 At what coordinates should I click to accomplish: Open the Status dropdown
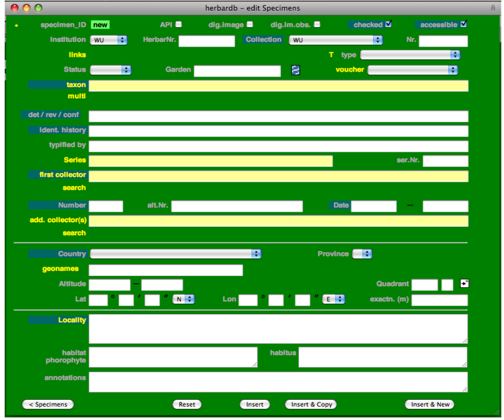(110, 70)
